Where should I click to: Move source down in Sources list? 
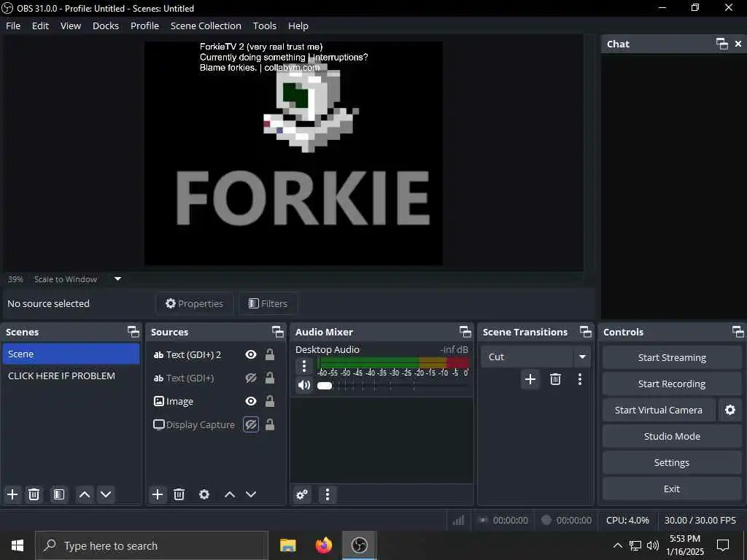[251, 494]
